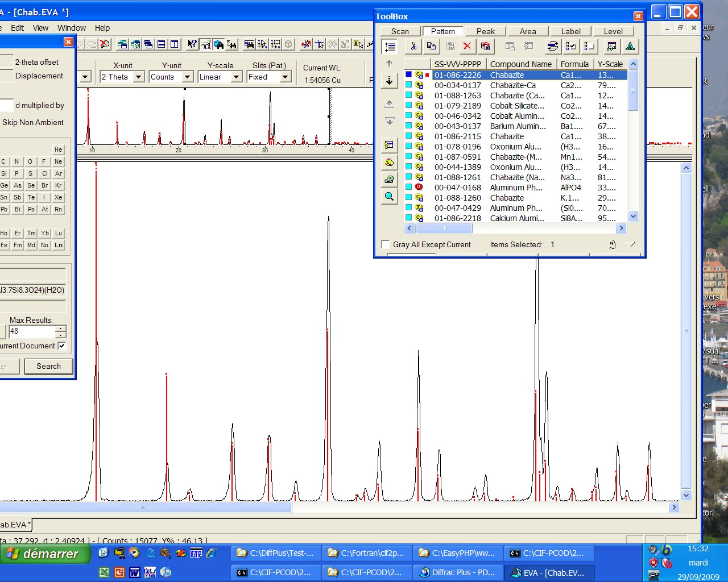
Task: Click the Cut icon in ToolBox
Action: [x=413, y=47]
